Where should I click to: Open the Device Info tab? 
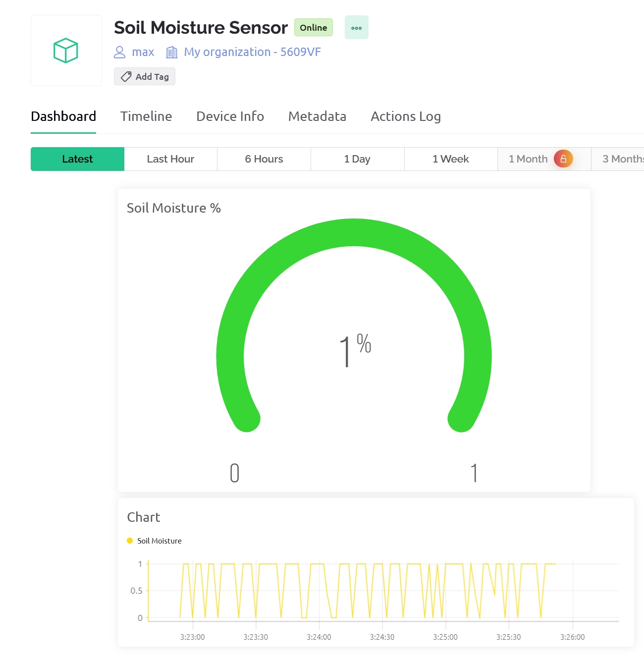[x=230, y=116]
